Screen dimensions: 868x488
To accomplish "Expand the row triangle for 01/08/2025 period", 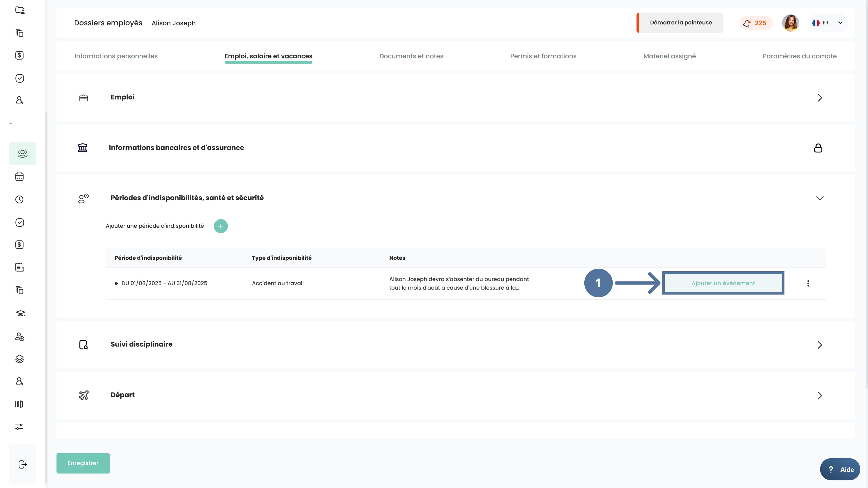I will click(x=116, y=283).
